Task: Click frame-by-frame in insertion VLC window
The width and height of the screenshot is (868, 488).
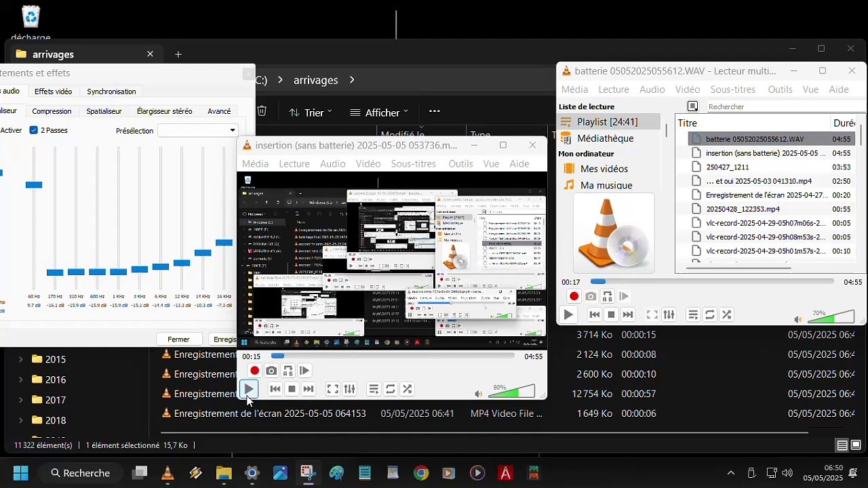Action: coord(304,371)
